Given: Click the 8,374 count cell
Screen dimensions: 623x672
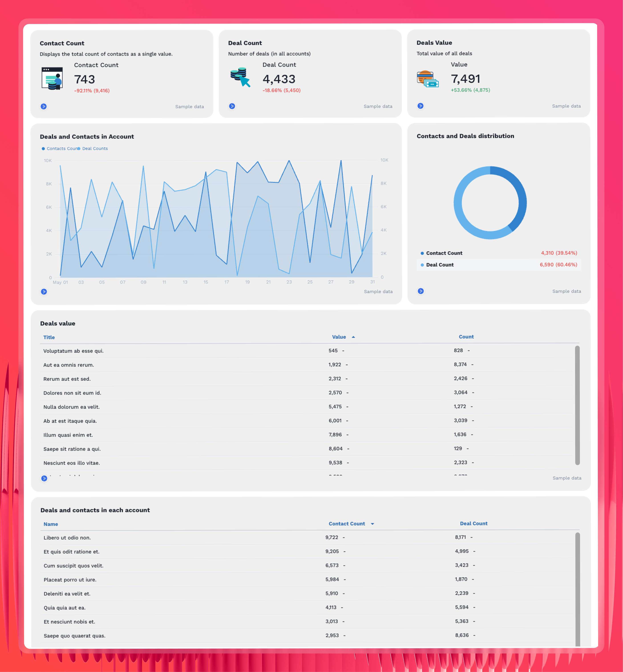Looking at the screenshot, I should [x=460, y=364].
